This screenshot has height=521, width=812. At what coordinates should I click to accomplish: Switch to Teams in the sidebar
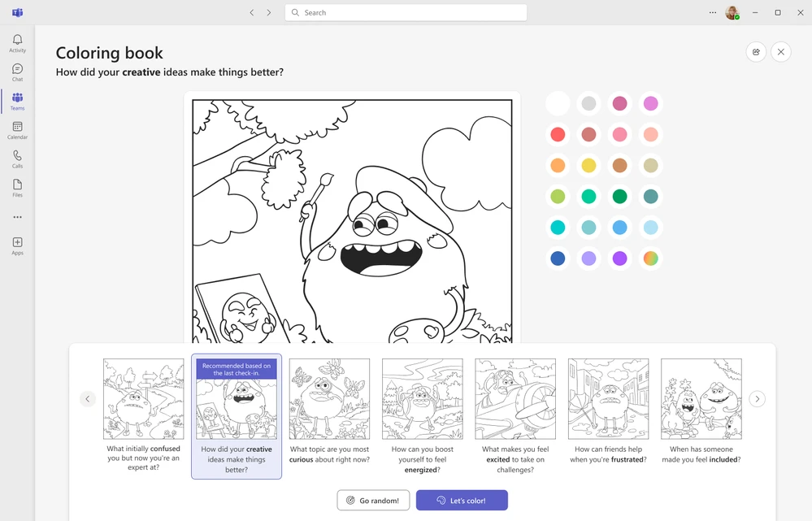[x=17, y=100]
